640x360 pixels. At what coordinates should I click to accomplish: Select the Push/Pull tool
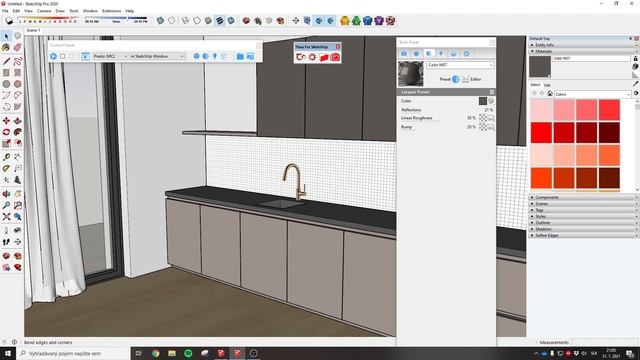click(x=18, y=121)
